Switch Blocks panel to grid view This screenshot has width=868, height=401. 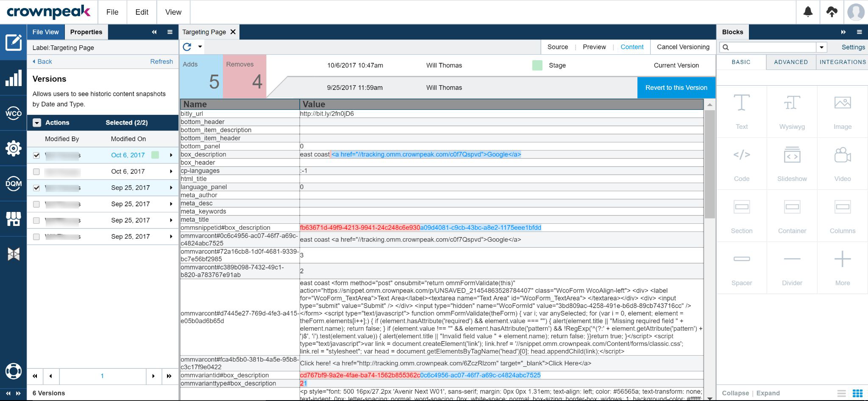coord(857,393)
